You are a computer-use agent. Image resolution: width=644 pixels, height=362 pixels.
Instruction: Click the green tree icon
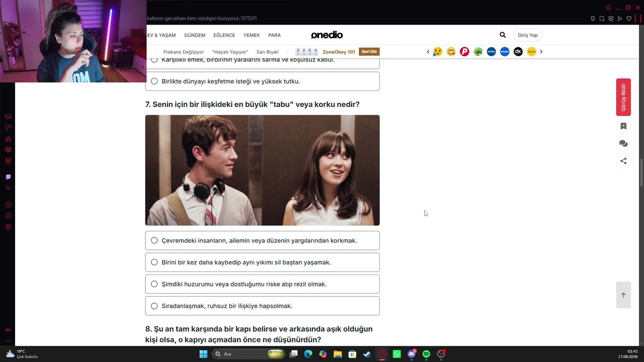(478, 52)
